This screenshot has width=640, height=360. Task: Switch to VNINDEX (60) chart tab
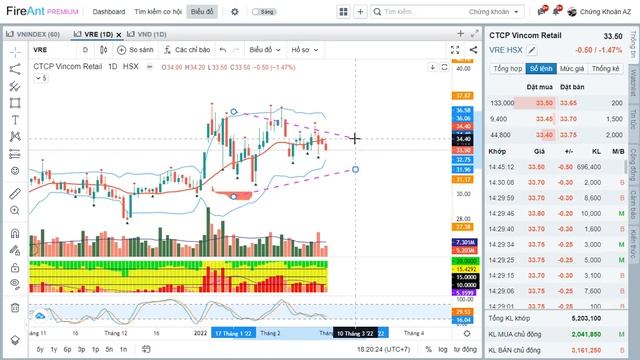pyautogui.click(x=33, y=34)
